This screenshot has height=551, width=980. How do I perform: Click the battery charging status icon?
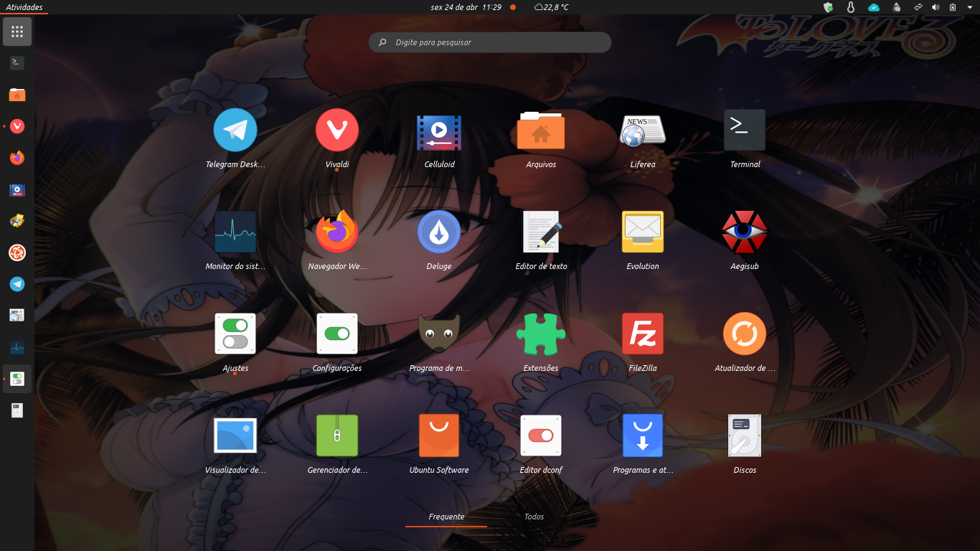click(953, 7)
